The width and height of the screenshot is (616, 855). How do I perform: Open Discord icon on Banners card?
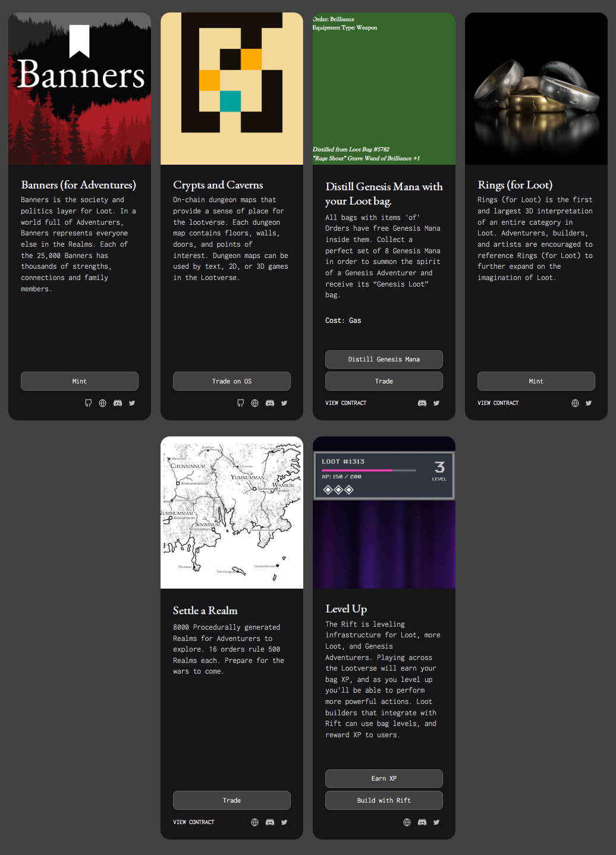pos(118,403)
